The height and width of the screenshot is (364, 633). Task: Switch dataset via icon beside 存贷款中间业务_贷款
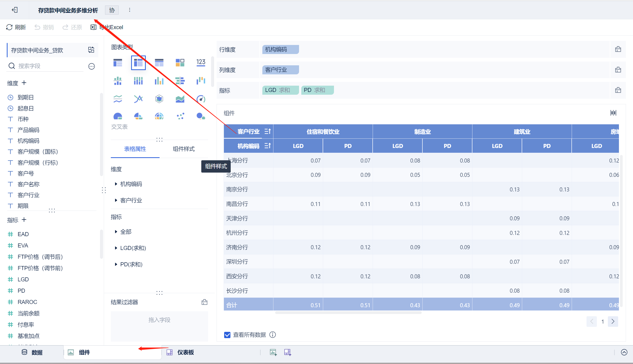91,50
